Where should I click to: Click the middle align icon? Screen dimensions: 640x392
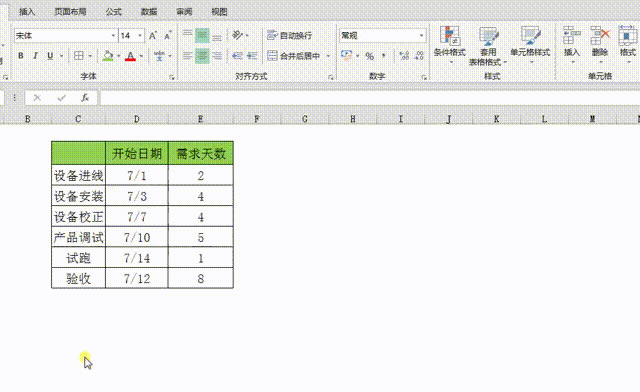click(202, 36)
